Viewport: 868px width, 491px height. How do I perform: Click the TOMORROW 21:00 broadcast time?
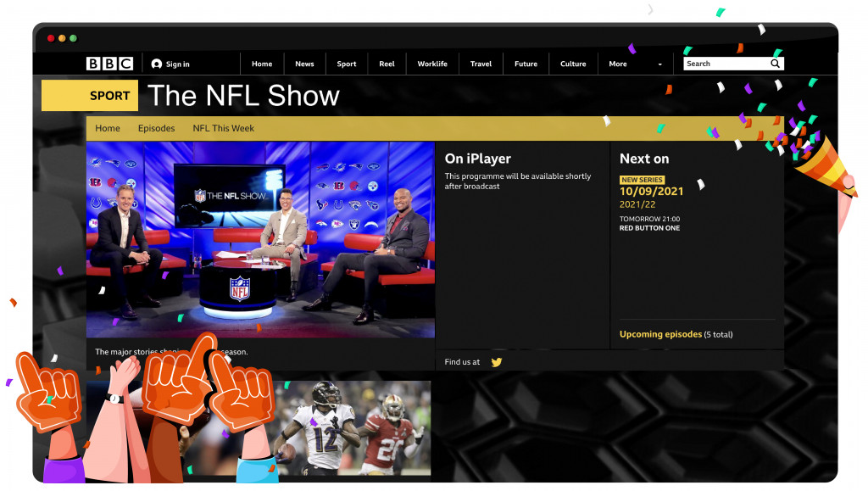point(649,219)
